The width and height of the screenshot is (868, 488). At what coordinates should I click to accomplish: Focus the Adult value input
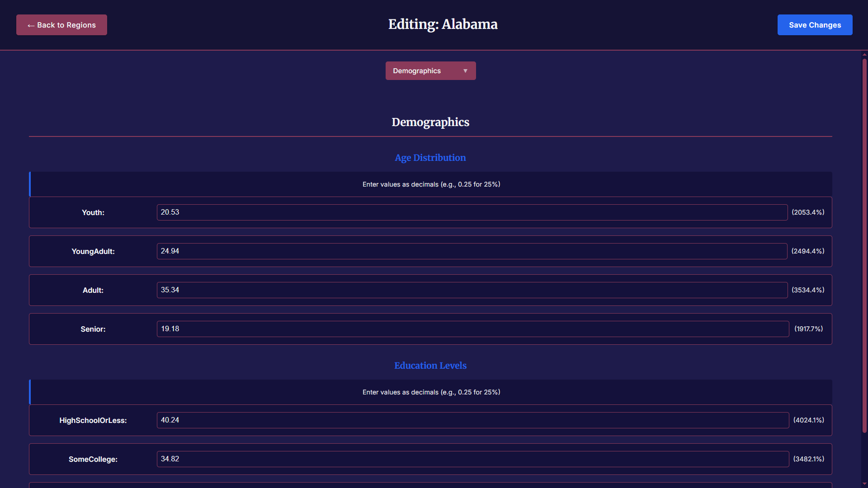(472, 290)
